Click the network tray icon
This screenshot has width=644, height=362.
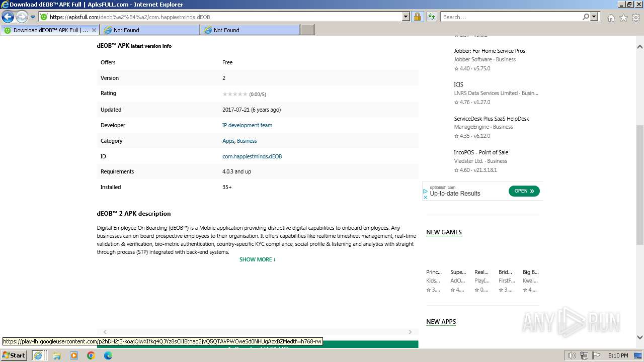click(x=584, y=355)
